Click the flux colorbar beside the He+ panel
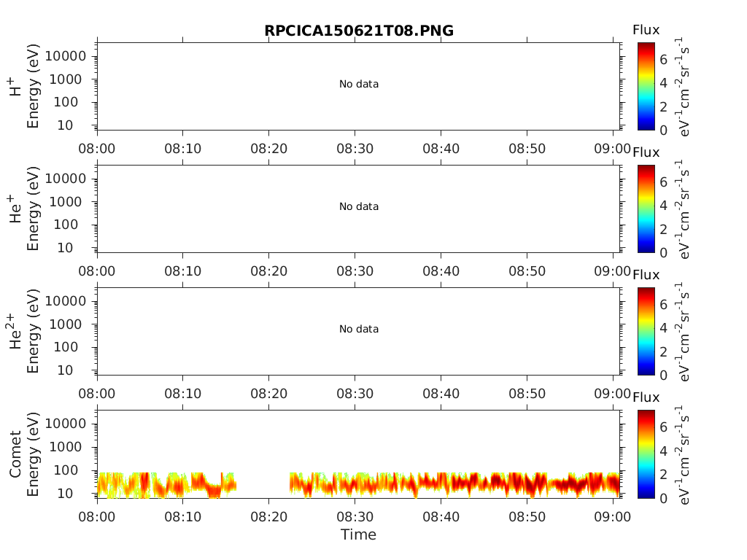 tap(646, 209)
